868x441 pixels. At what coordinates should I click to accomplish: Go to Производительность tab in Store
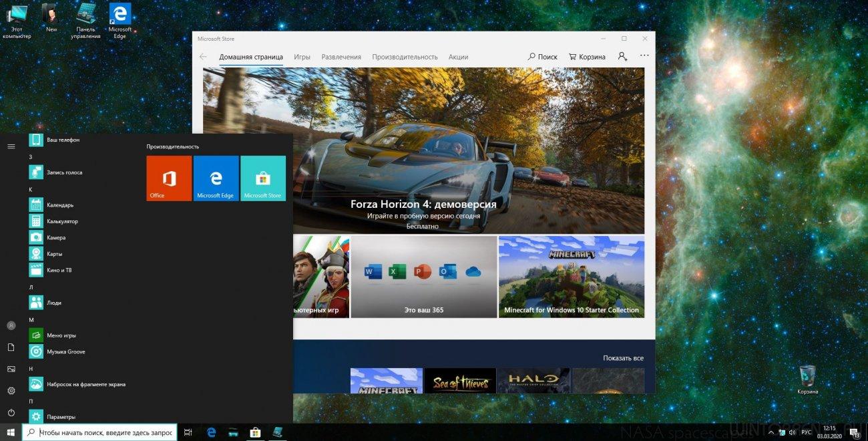(x=405, y=57)
